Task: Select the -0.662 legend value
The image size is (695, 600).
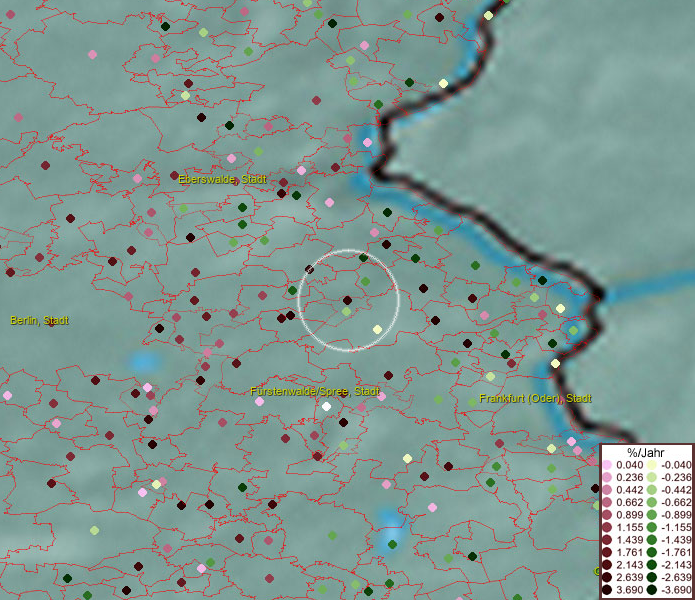Action: pos(676,503)
